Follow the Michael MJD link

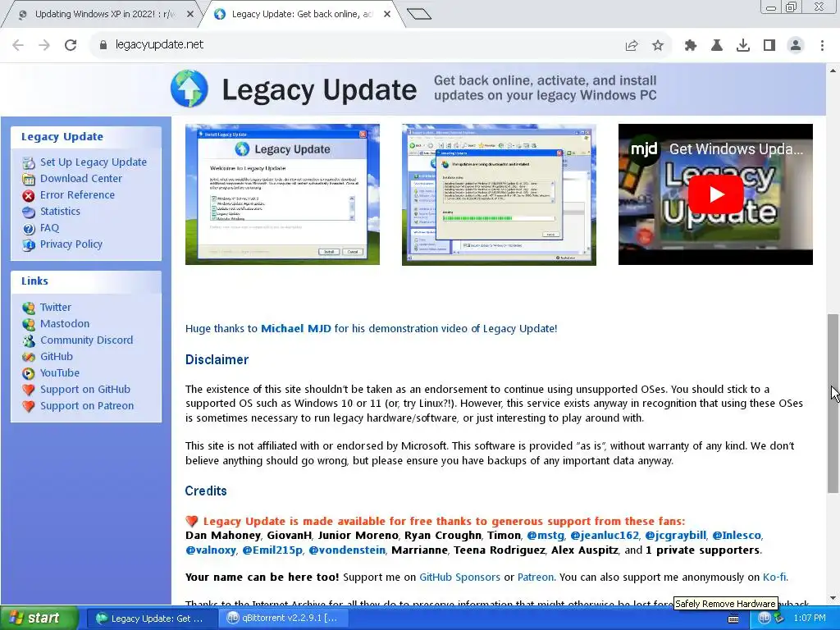point(295,328)
